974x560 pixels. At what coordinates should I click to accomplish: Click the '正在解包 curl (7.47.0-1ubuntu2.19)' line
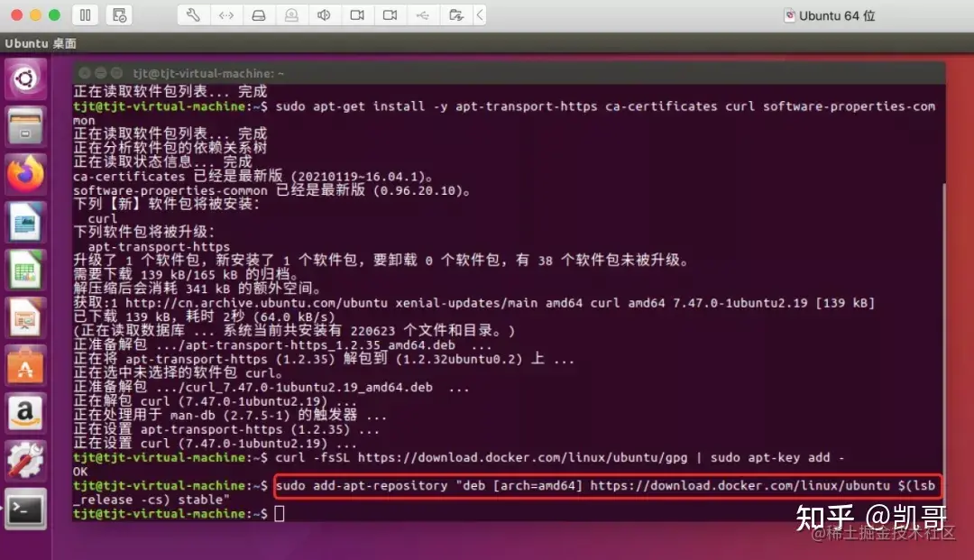click(x=215, y=401)
